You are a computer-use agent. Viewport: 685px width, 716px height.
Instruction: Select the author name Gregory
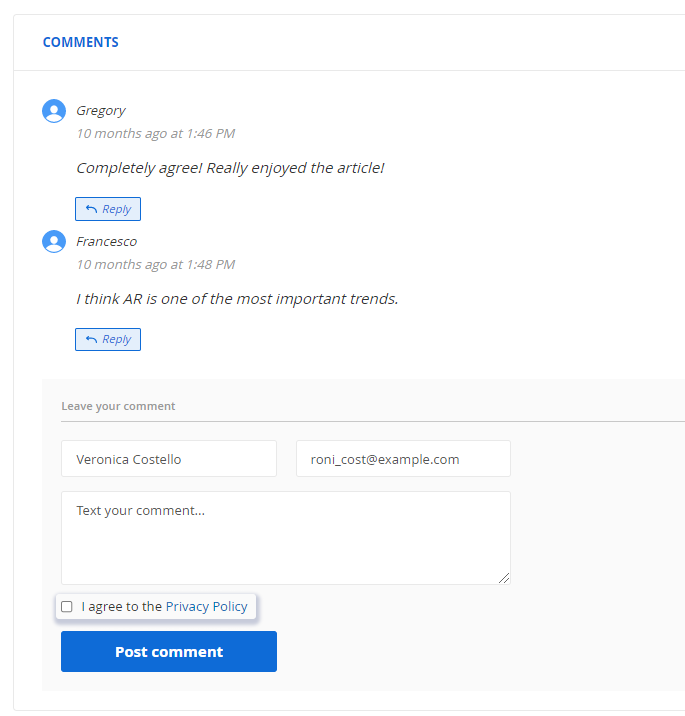(x=100, y=111)
